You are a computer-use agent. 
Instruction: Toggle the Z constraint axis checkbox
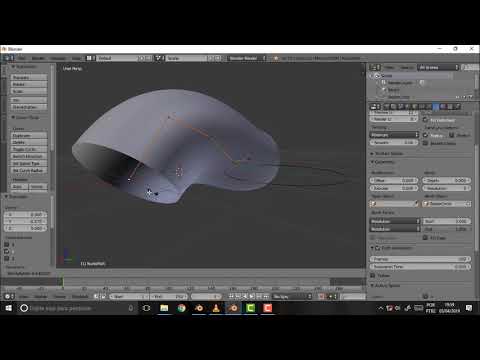click(x=7, y=259)
